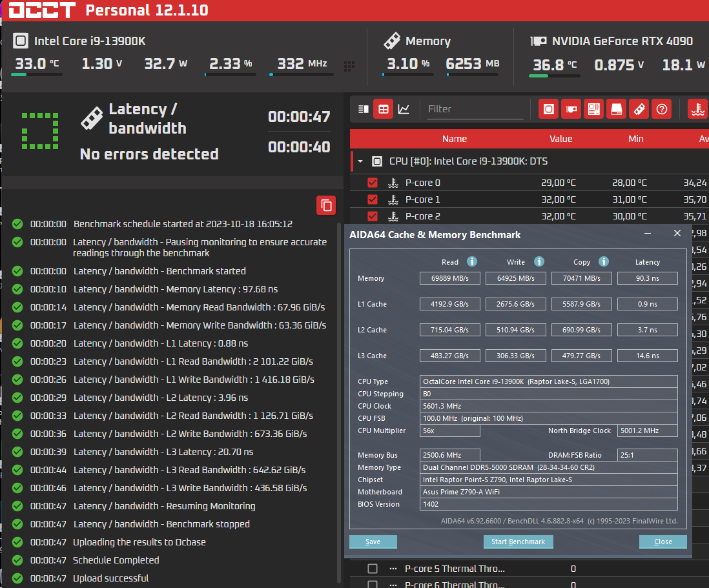Click the green dotted square test status icon
Viewport: 709px width, 588px height.
(x=40, y=131)
